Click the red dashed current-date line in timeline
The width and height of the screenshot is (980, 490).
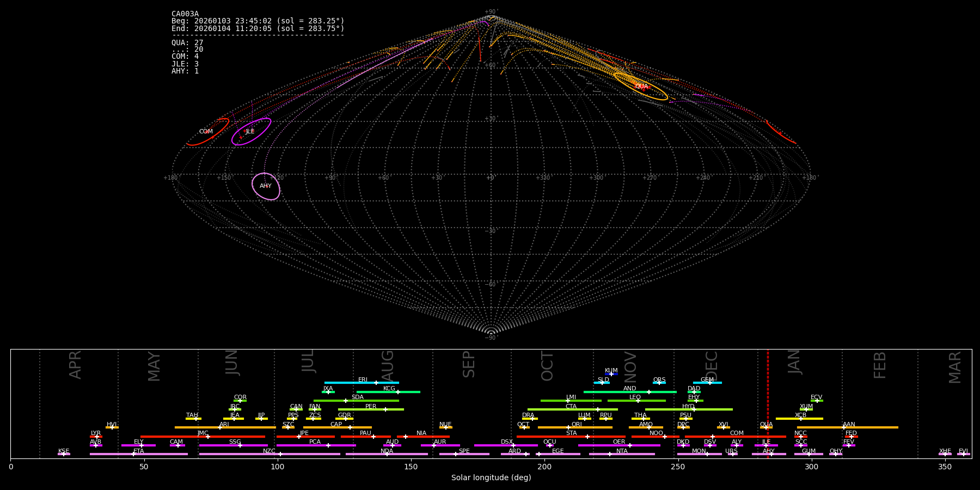(768, 403)
